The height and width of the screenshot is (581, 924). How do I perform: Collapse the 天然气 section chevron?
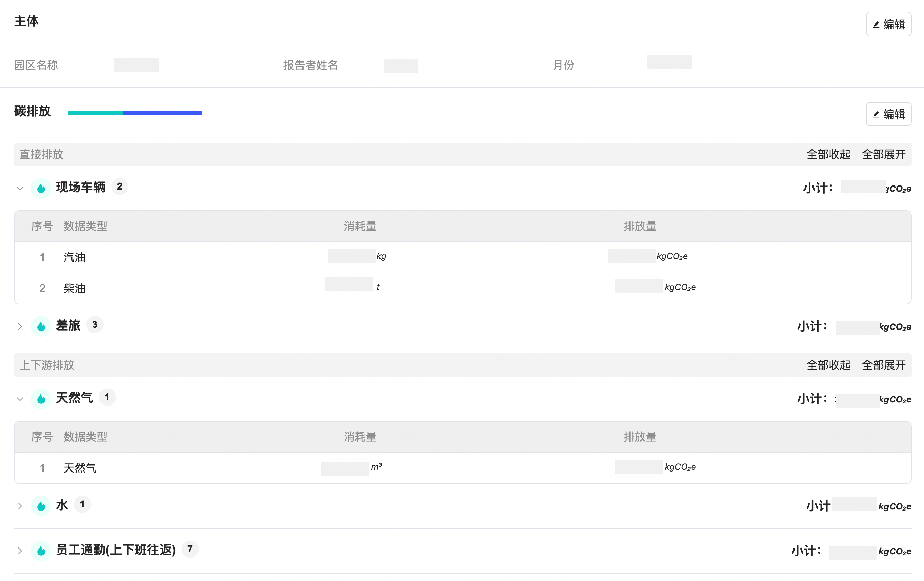click(x=20, y=399)
